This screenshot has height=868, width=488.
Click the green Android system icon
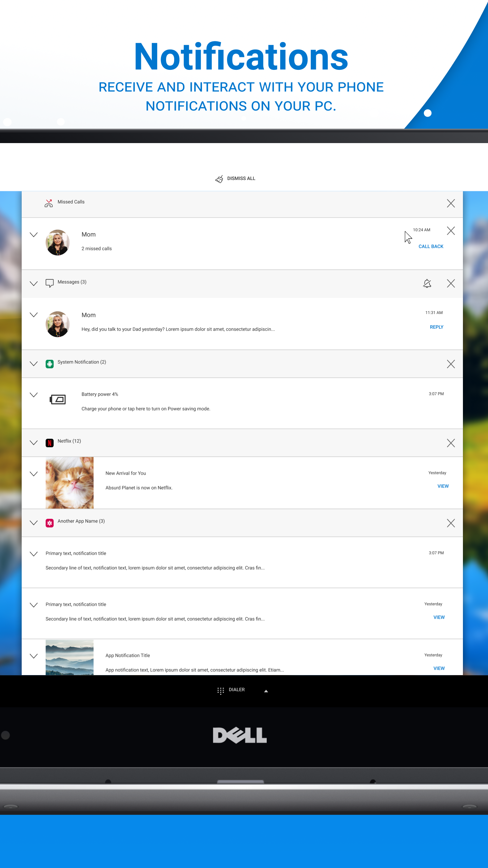point(49,364)
